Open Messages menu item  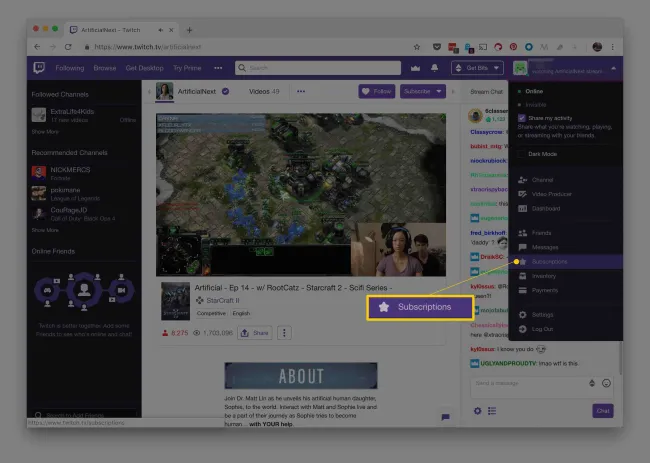click(566, 247)
